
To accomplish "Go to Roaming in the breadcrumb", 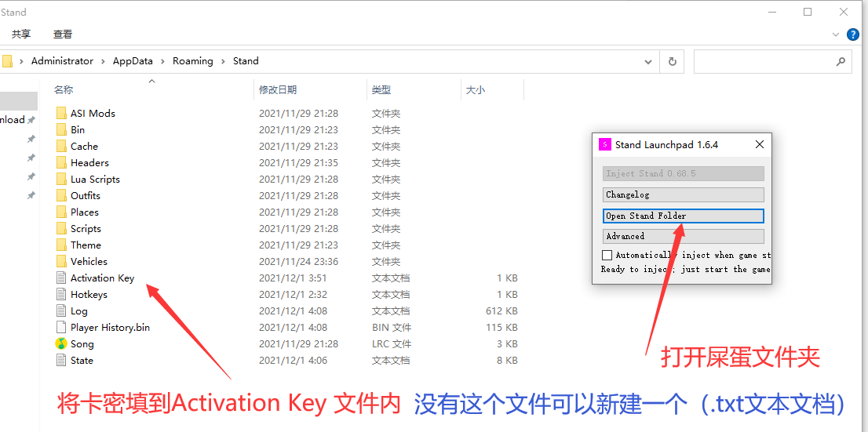I will [x=192, y=61].
